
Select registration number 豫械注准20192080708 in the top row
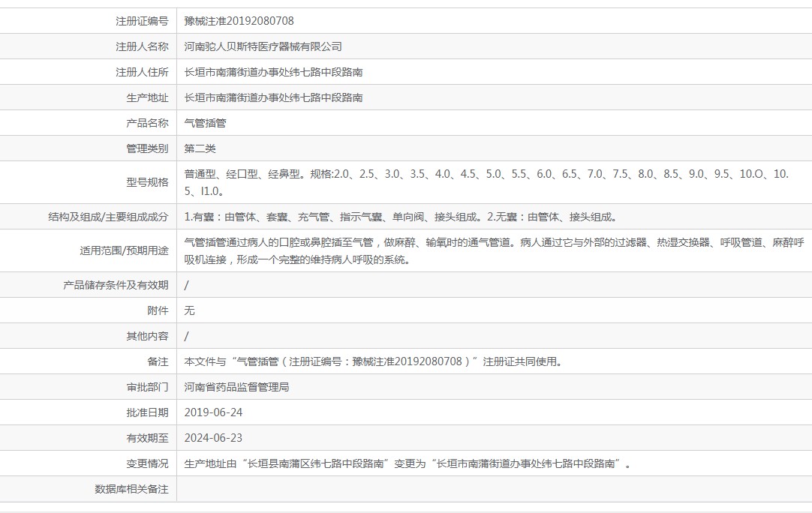pos(239,21)
